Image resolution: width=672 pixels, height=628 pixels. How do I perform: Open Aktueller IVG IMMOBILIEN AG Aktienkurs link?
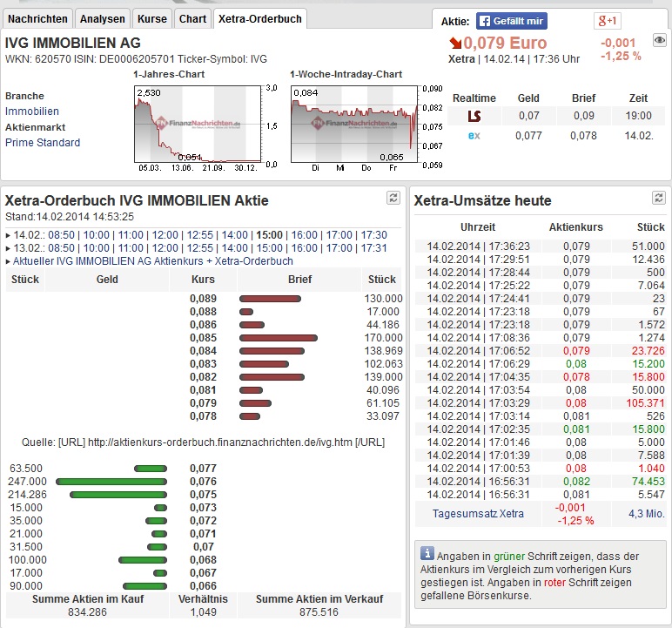point(153,260)
